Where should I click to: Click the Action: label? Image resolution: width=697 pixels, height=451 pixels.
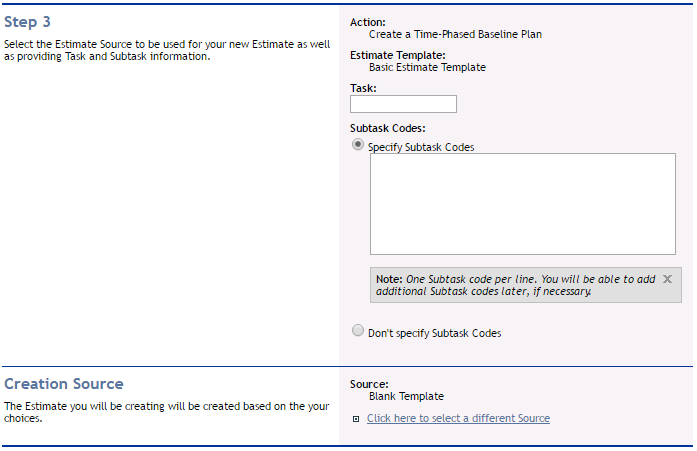tap(368, 22)
